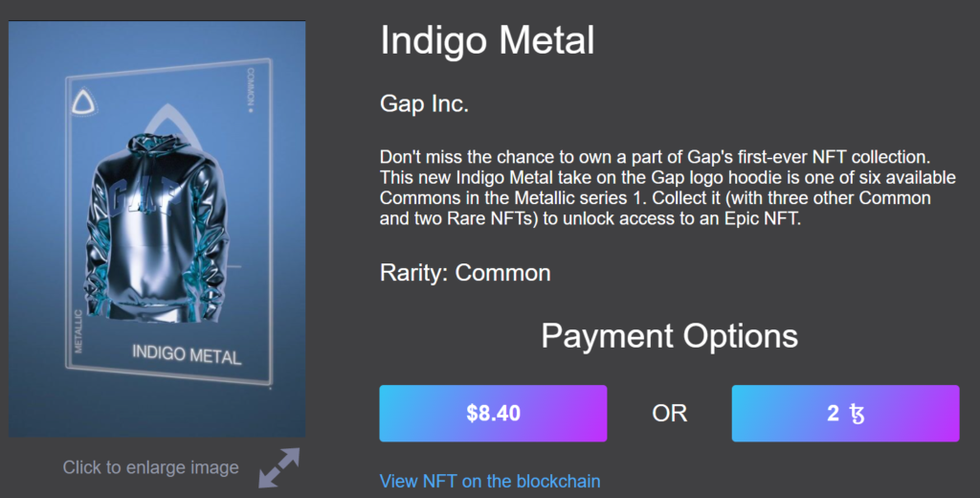Click the Payment Options heading
Viewport: 980px width, 498px height.
pyautogui.click(x=669, y=336)
